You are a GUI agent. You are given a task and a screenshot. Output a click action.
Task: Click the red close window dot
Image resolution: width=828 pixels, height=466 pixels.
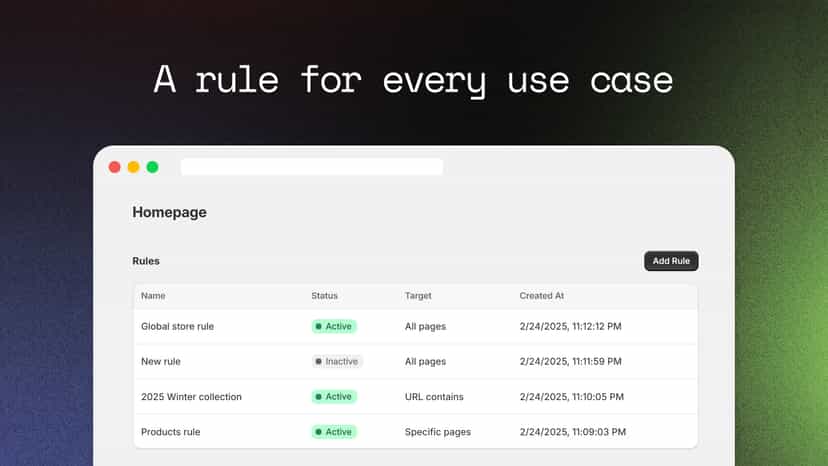(x=115, y=167)
